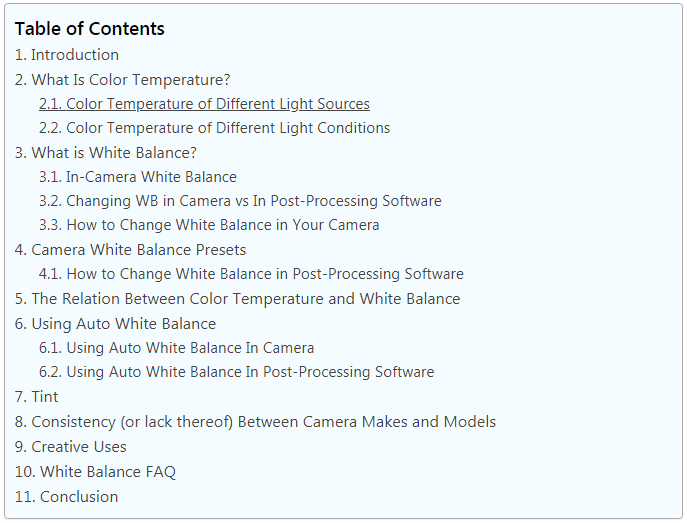This screenshot has height=523, width=687.
Task: Jump to Relation Between Color Temperature and White Balance
Action: pos(237,299)
